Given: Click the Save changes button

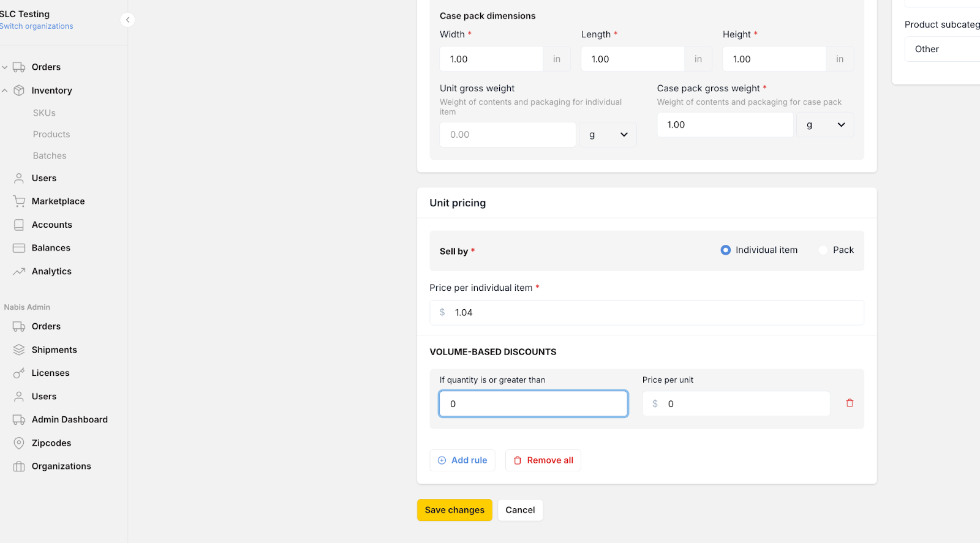Looking at the screenshot, I should tap(454, 510).
